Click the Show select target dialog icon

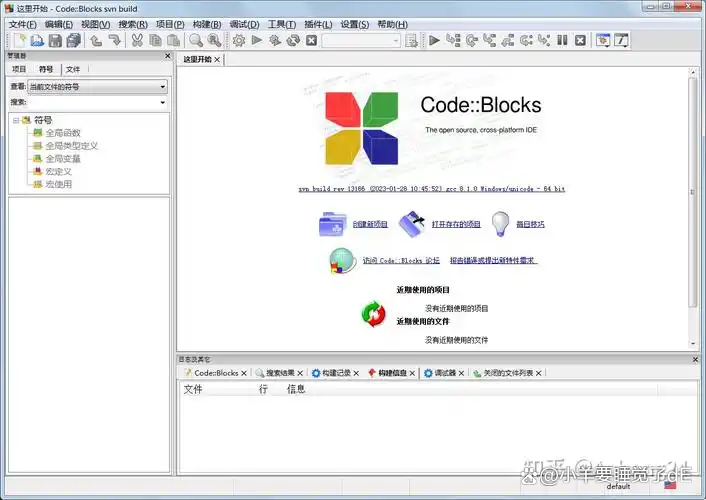411,41
